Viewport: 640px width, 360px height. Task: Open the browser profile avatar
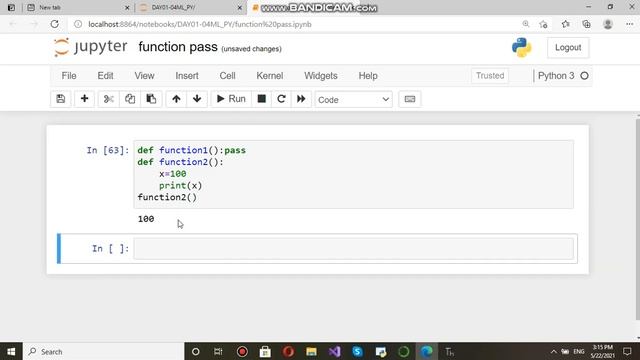click(x=608, y=24)
